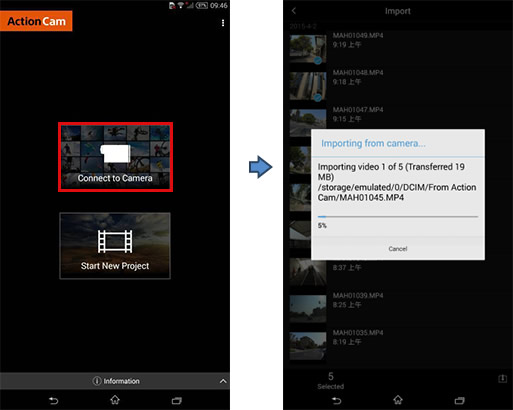Toggle the checkmark on MAH01048.MP4
The image size is (513, 410).
pos(318,97)
